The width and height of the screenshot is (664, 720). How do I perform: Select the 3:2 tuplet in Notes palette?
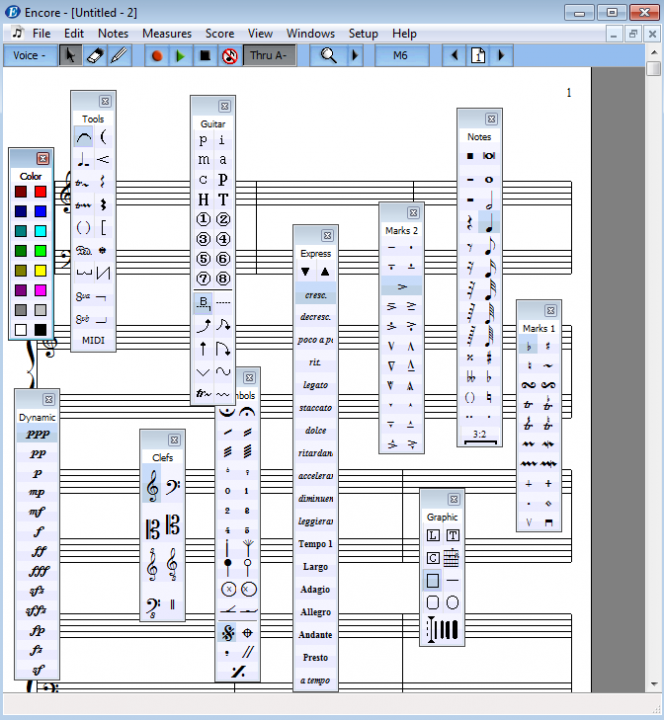point(479,435)
